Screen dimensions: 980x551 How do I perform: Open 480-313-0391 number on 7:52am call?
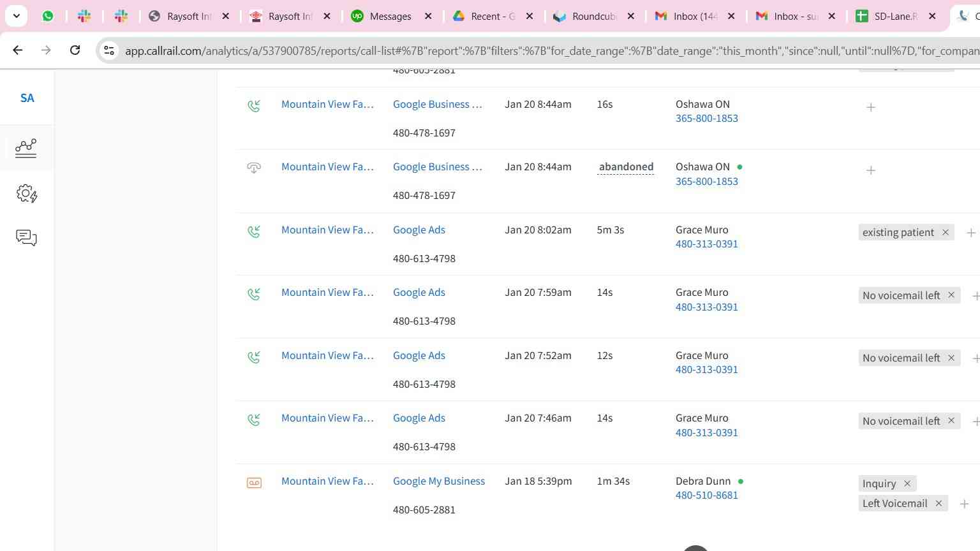pos(706,369)
